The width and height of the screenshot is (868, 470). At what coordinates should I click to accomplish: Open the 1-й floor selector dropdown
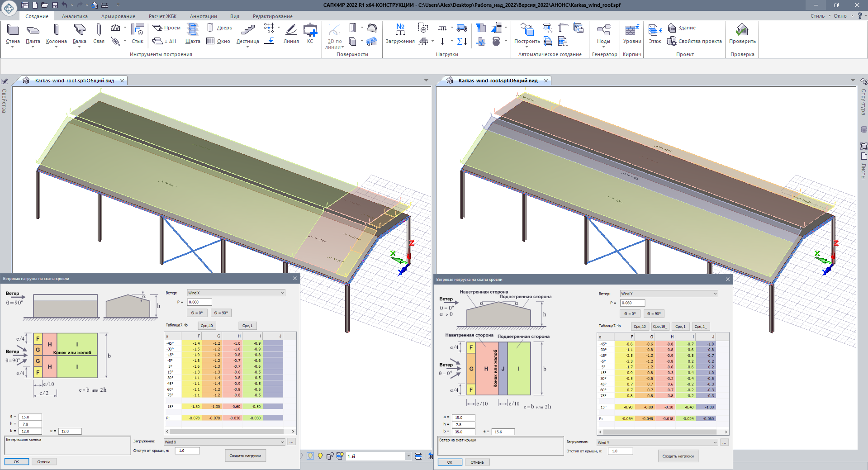click(x=408, y=456)
